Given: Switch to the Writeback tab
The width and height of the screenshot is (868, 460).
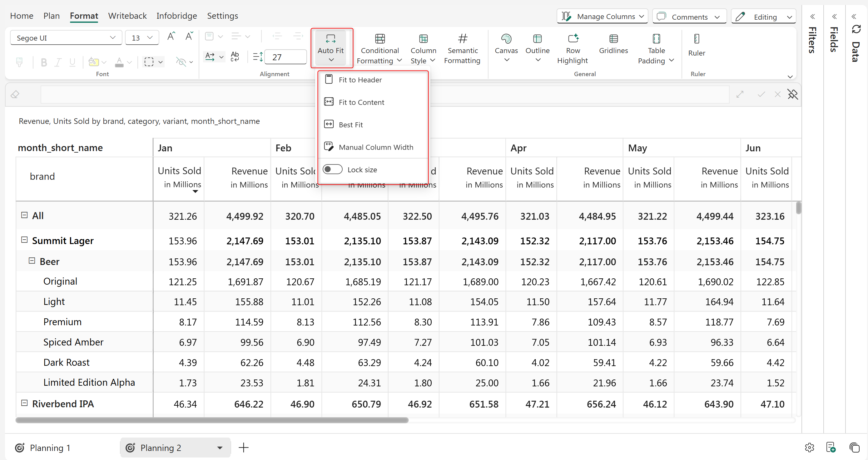Looking at the screenshot, I should coord(127,16).
